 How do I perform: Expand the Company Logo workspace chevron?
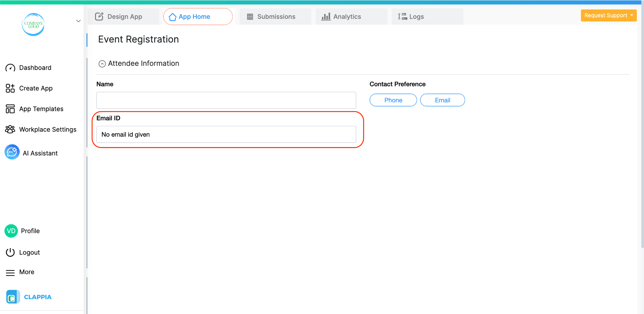click(78, 21)
